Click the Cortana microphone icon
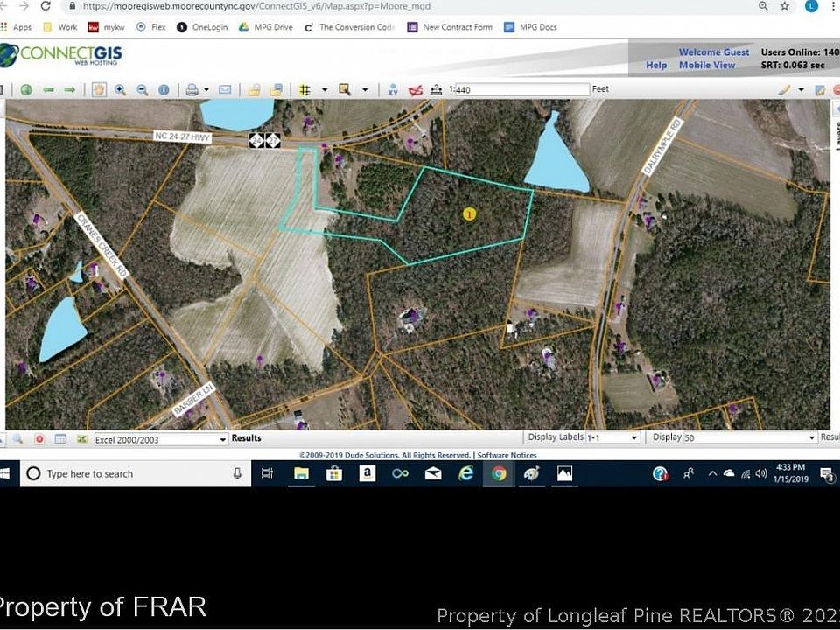This screenshot has height=630, width=840. (x=237, y=473)
